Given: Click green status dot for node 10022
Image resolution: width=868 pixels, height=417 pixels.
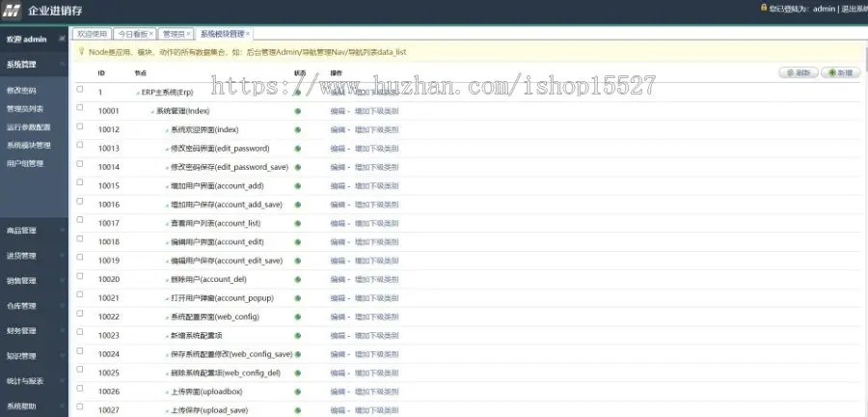Looking at the screenshot, I should pyautogui.click(x=298, y=318).
